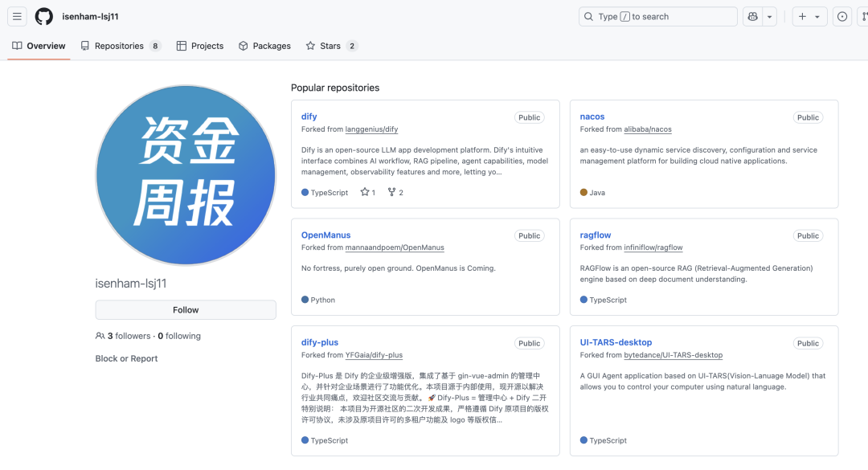
Task: Go to GitHub home via Octocat logo
Action: click(x=44, y=17)
